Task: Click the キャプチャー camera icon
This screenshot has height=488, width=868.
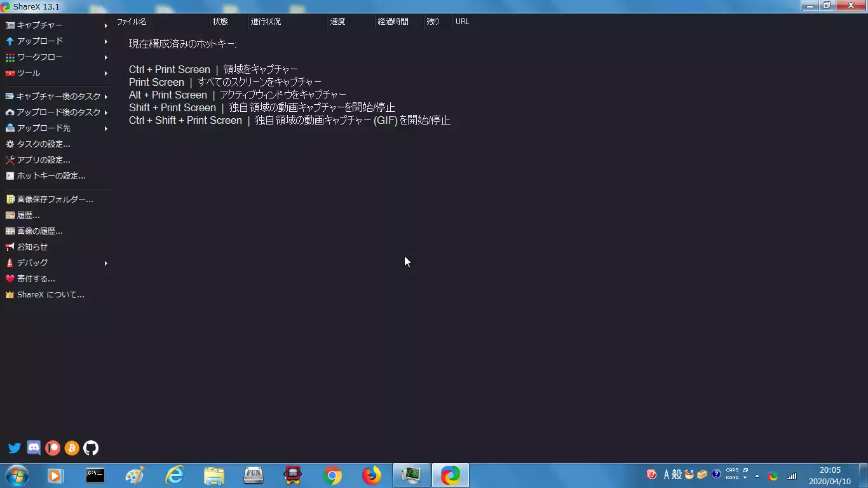Action: point(10,25)
